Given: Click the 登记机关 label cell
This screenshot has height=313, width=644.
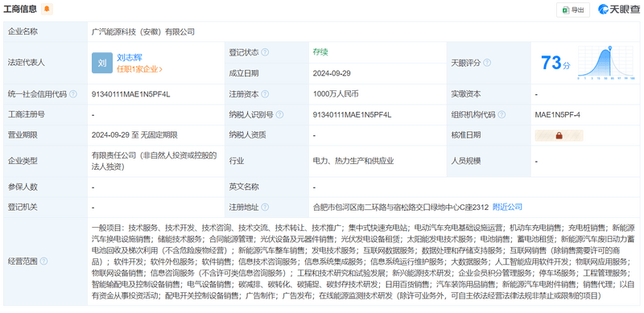Looking at the screenshot, I should click(x=46, y=207).
